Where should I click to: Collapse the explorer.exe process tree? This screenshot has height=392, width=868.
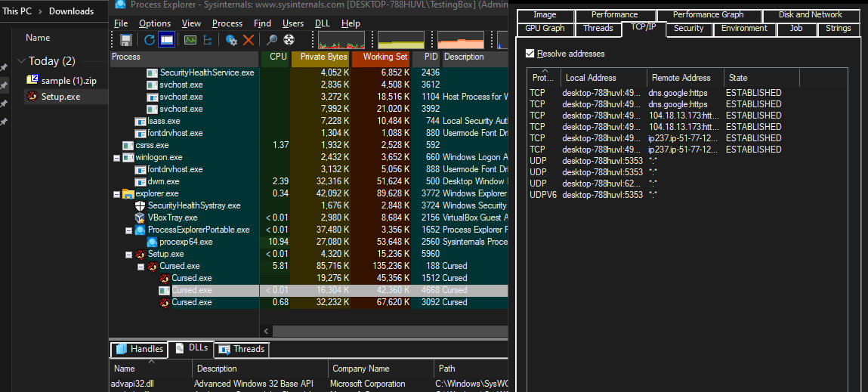(x=117, y=193)
